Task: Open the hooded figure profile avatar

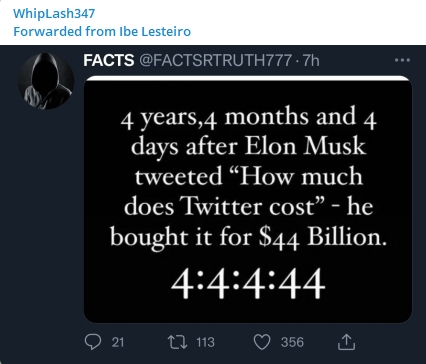Action: click(46, 81)
